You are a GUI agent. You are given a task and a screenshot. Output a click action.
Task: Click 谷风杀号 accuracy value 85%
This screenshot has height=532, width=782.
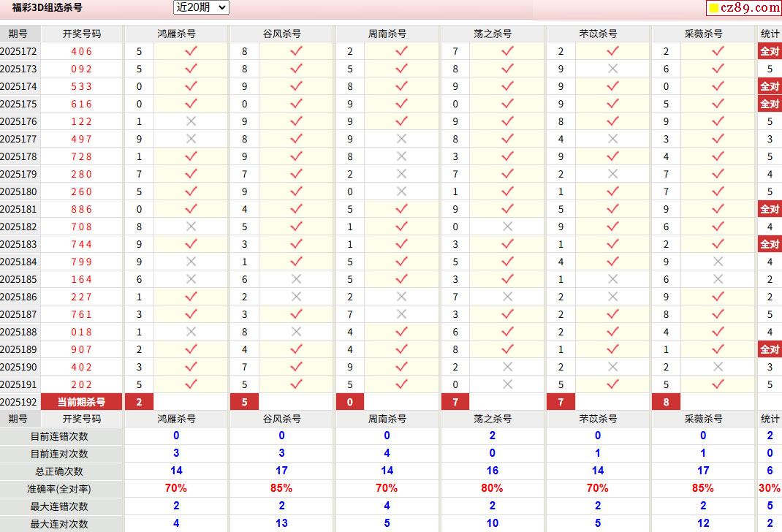pos(281,488)
